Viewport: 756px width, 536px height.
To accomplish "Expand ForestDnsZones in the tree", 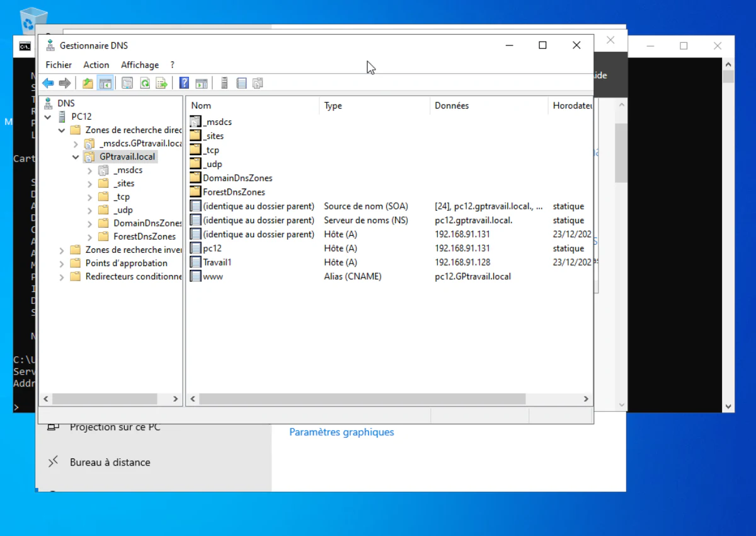I will coord(89,237).
